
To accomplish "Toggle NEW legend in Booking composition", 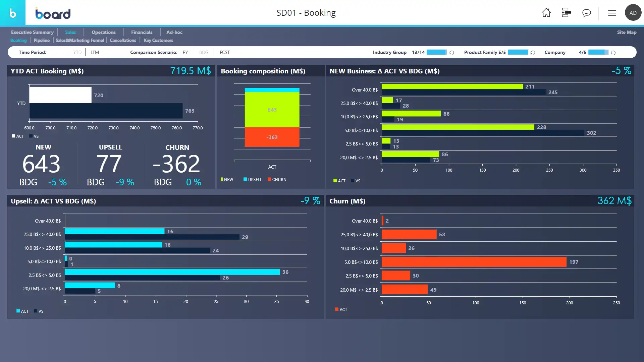I will (x=227, y=179).
